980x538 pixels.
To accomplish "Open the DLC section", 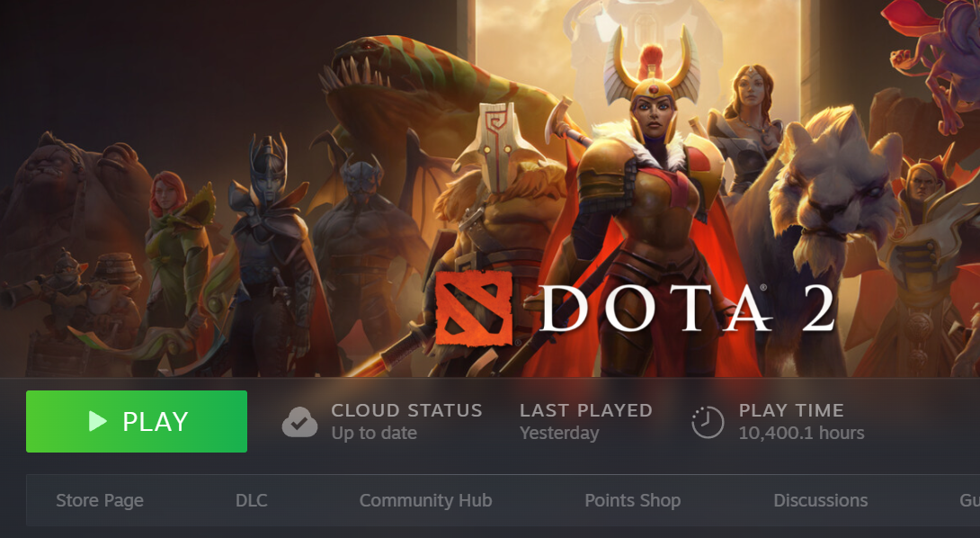I will click(x=251, y=500).
